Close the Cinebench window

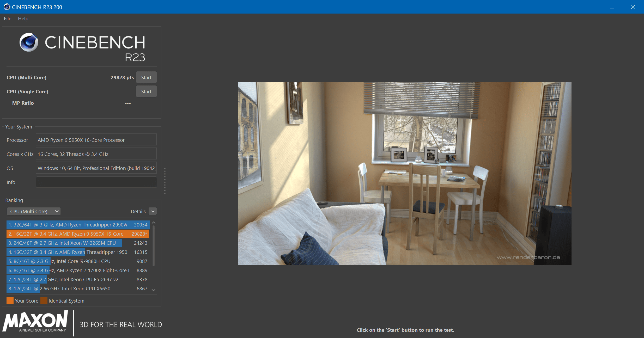pyautogui.click(x=633, y=7)
